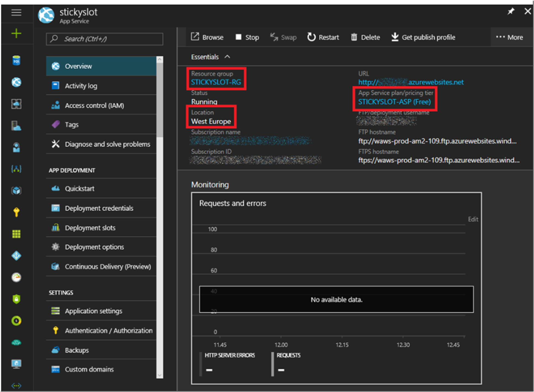Open the green ring sidebar icon
Image resolution: width=534 pixels, height=392 pixels.
16,321
